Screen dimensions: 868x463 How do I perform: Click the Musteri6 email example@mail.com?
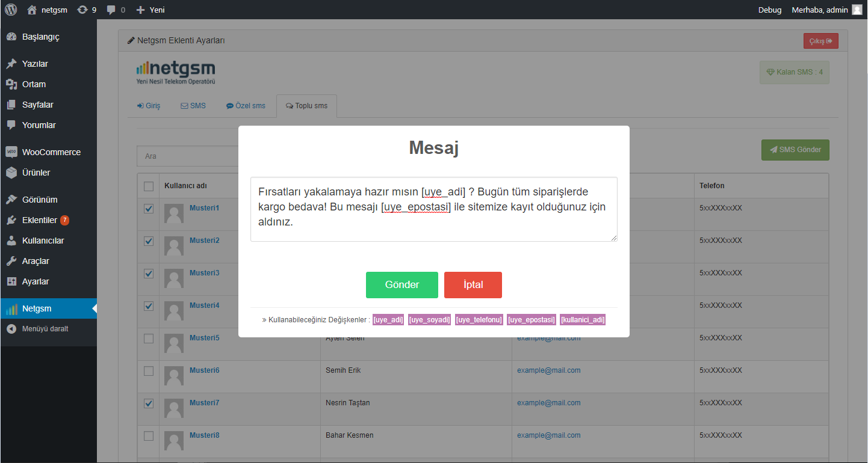[x=549, y=370]
